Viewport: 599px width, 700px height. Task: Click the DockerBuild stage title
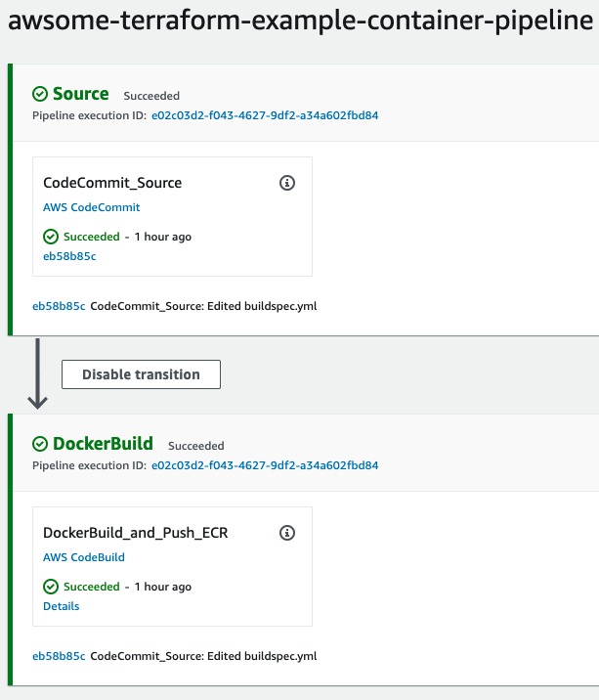pos(104,444)
